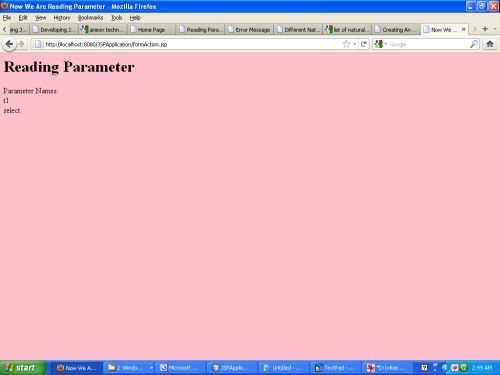The width and height of the screenshot is (500, 375).
Task: Switch to the TextPad taskbar window
Action: click(336, 368)
